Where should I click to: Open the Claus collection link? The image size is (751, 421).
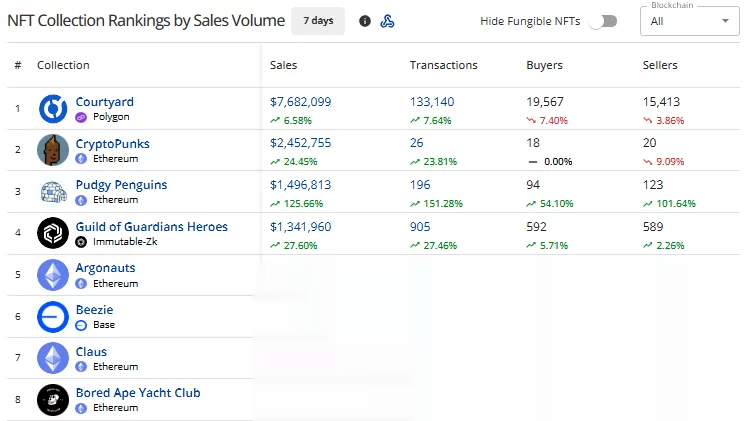pos(91,352)
